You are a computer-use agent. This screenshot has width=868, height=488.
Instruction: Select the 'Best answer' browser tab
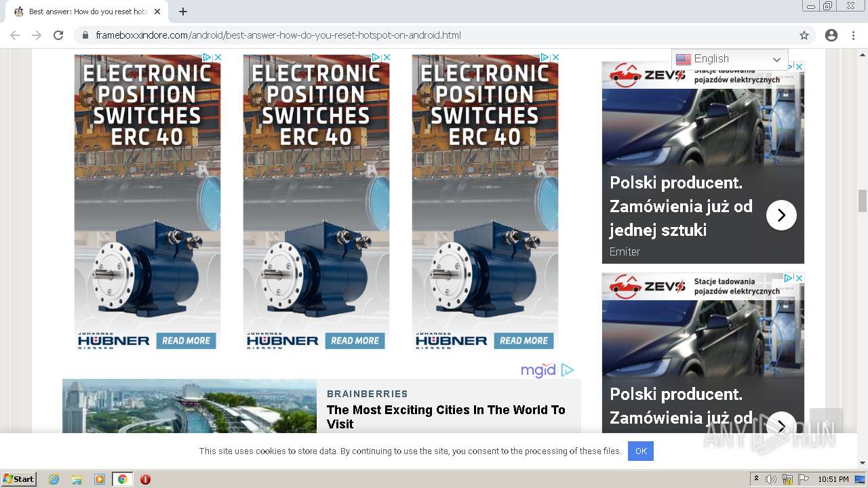pyautogui.click(x=85, y=12)
